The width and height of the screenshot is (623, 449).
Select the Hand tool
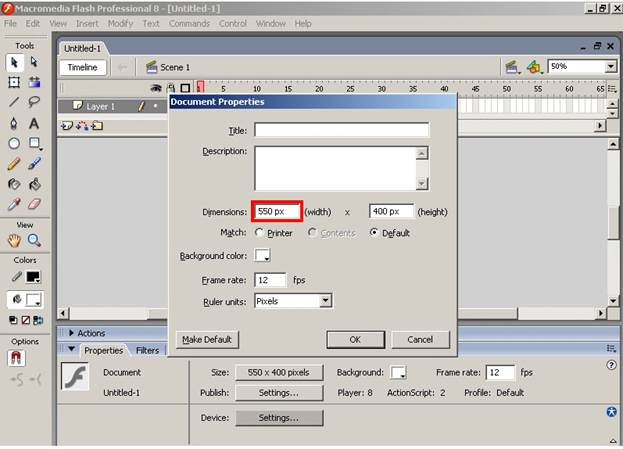(14, 240)
